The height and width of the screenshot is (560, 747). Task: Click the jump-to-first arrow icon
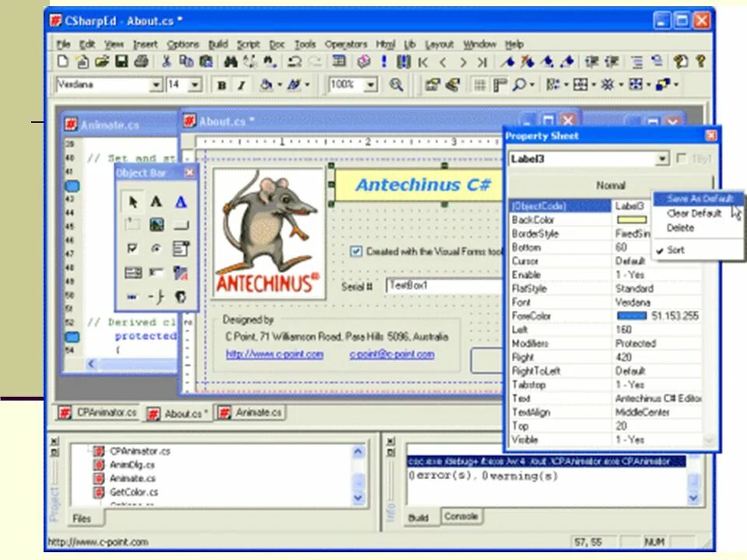click(423, 62)
